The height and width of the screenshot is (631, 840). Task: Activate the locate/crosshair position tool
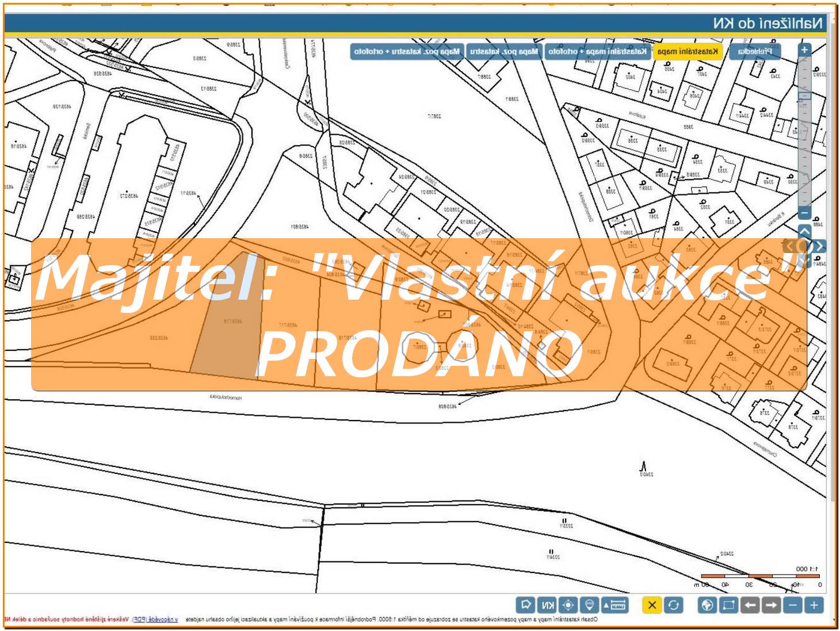(x=567, y=605)
